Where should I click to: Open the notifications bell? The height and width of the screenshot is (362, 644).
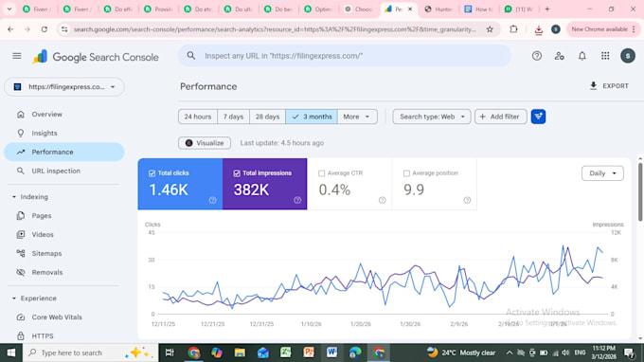point(582,56)
